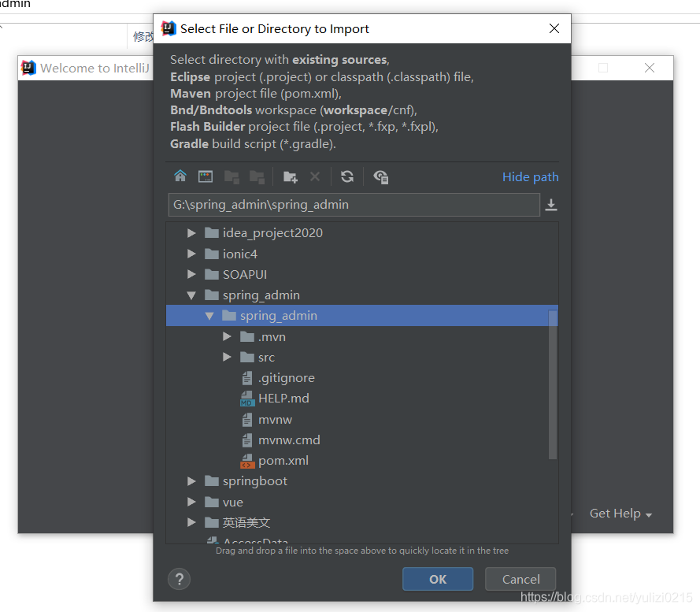Refresh the file tree

347,176
